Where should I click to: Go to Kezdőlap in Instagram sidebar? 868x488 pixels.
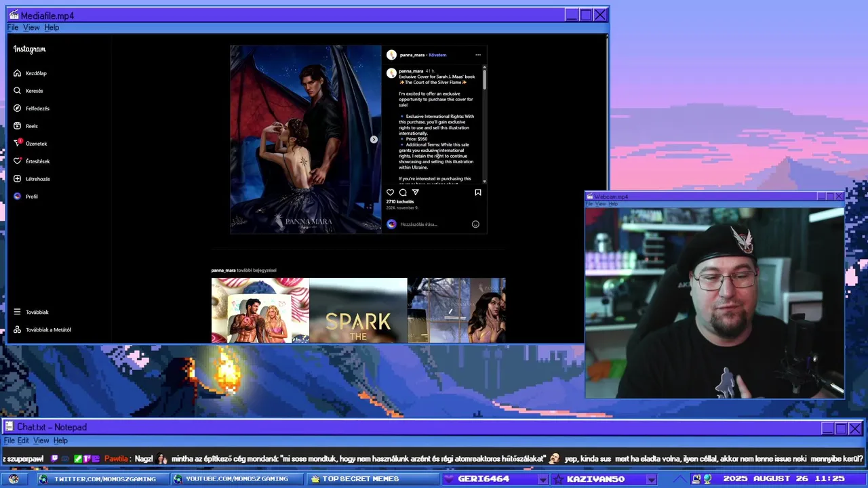[30, 73]
